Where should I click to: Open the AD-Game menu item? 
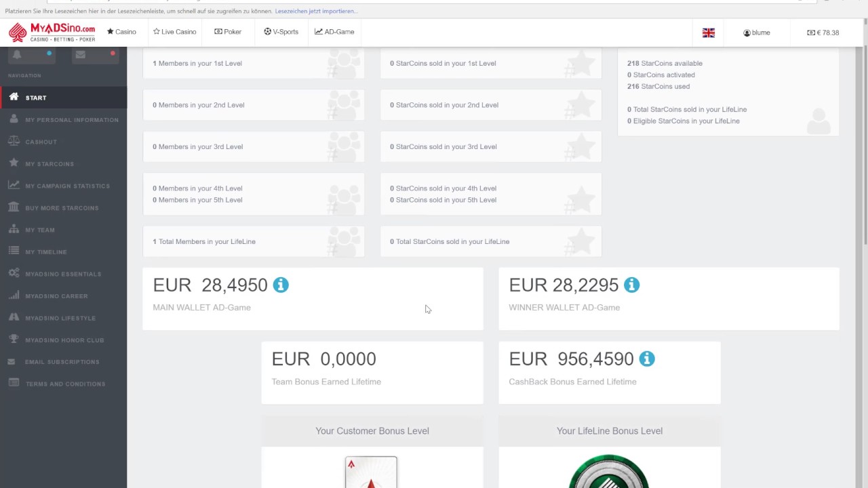click(x=334, y=32)
